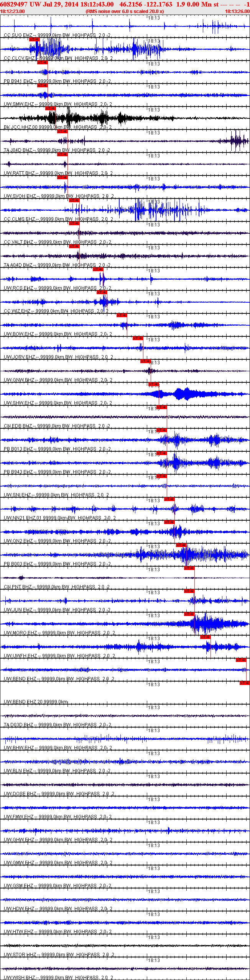Click the longitude value -122.1763
Viewport: 250px width, 980px height.
[x=158, y=4]
